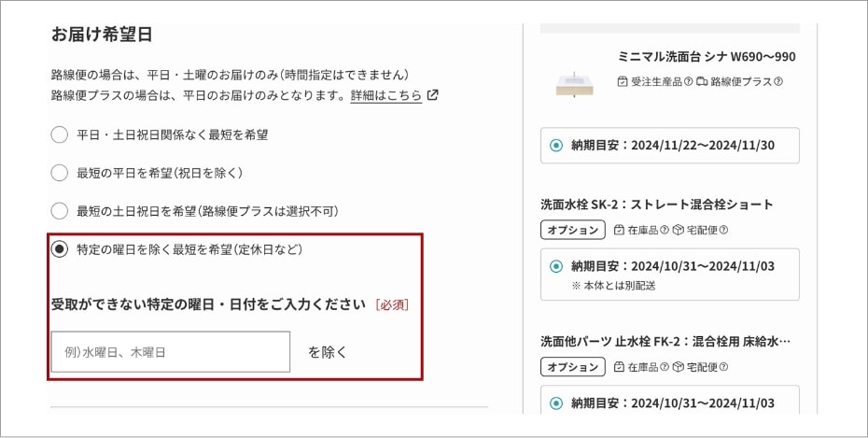The image size is (868, 438).
Task: Select 最短の平日を希望 radio option
Action: click(x=59, y=173)
